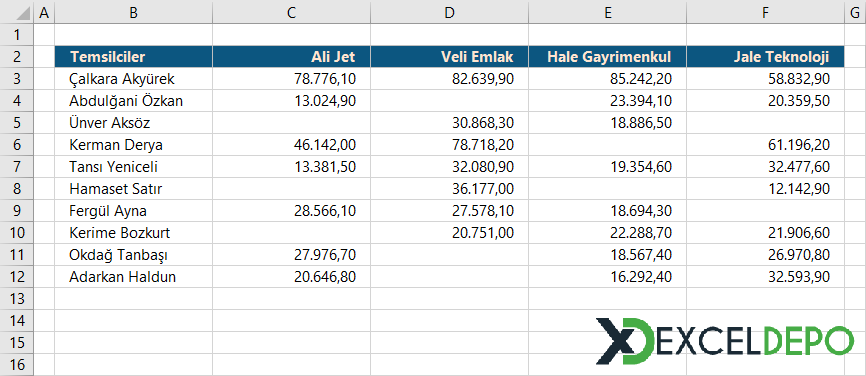Click the Veli Emlak header cell

pos(450,57)
